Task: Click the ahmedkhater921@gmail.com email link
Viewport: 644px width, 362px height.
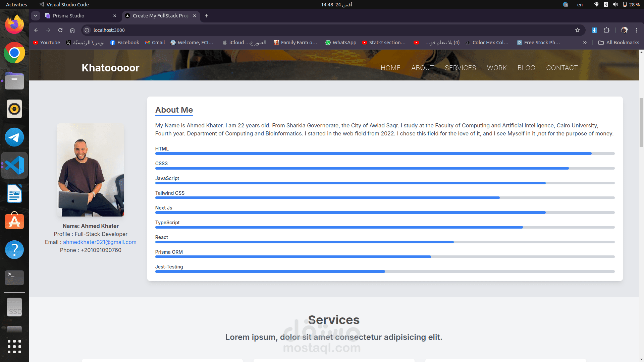Action: pos(100,242)
